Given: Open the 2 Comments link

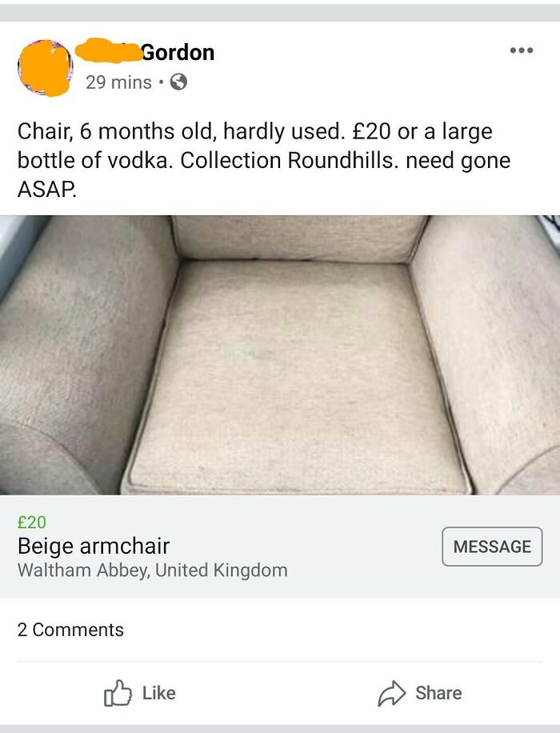Looking at the screenshot, I should pyautogui.click(x=70, y=631).
